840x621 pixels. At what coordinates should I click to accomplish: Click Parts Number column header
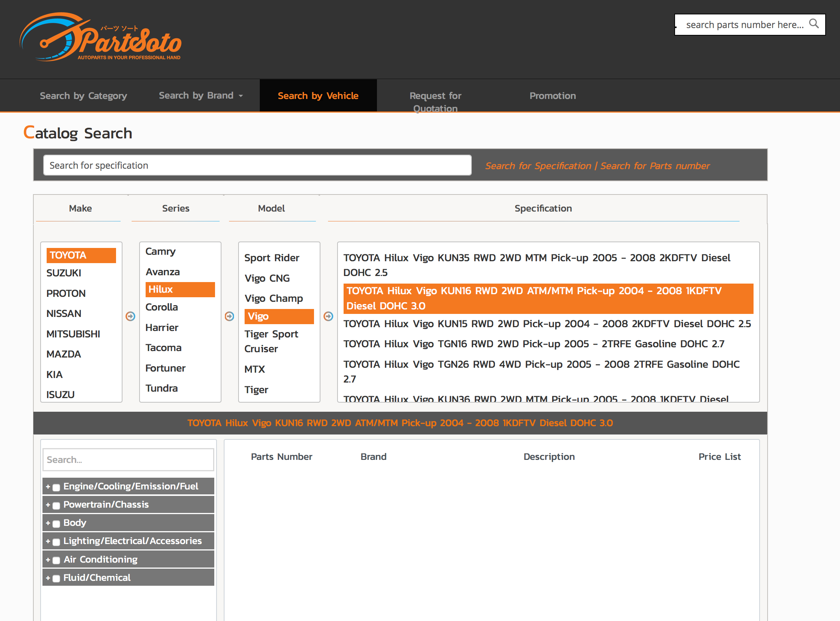coord(281,457)
